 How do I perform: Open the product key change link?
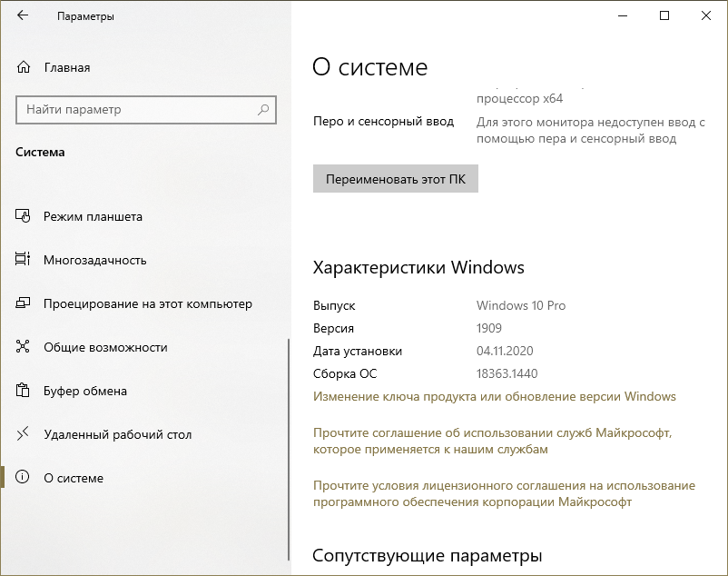tap(494, 396)
